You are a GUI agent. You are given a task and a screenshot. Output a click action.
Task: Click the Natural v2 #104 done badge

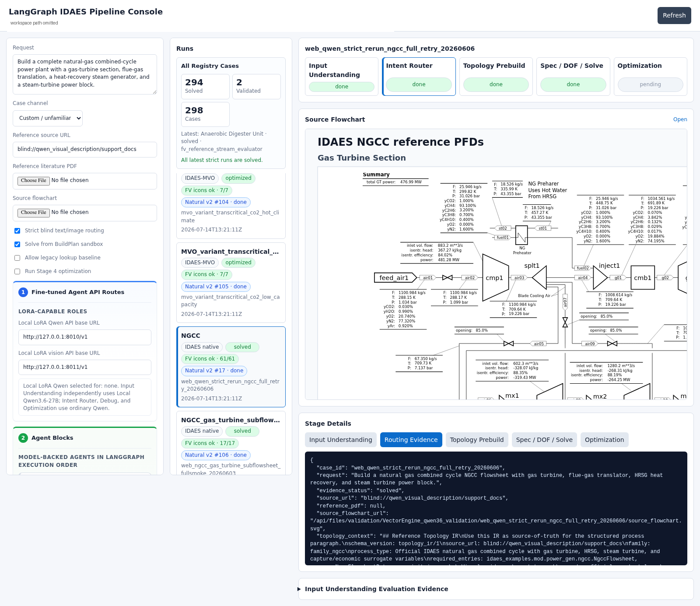point(216,203)
